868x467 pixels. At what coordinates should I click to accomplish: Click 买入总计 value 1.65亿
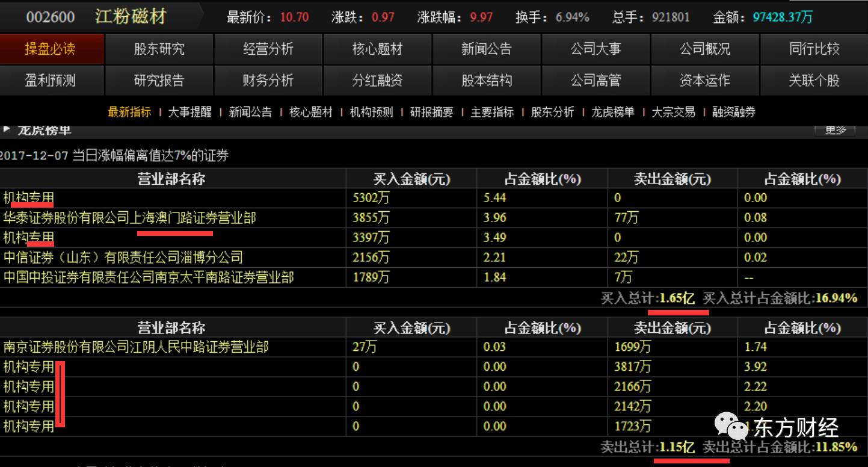pyautogui.click(x=677, y=298)
